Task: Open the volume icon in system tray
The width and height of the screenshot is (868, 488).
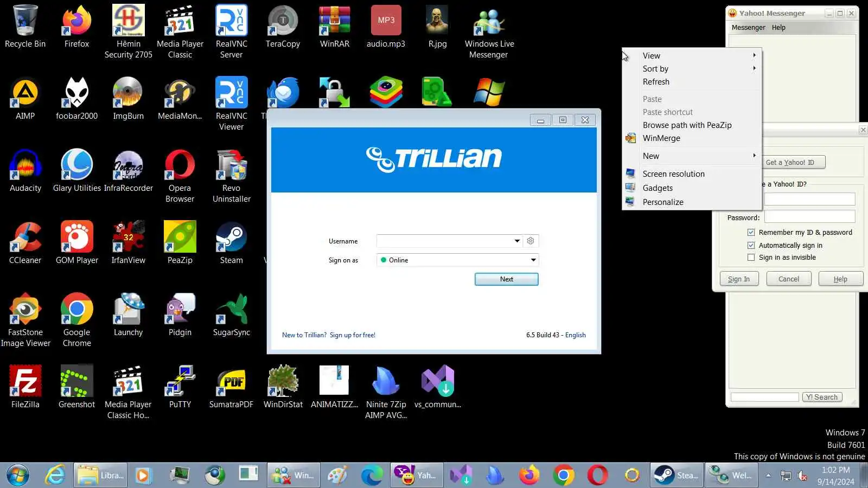Action: click(802, 476)
